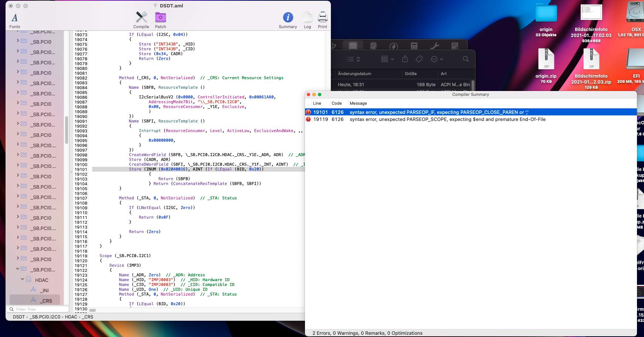
Task: Click the Print icon
Action: click(x=322, y=17)
